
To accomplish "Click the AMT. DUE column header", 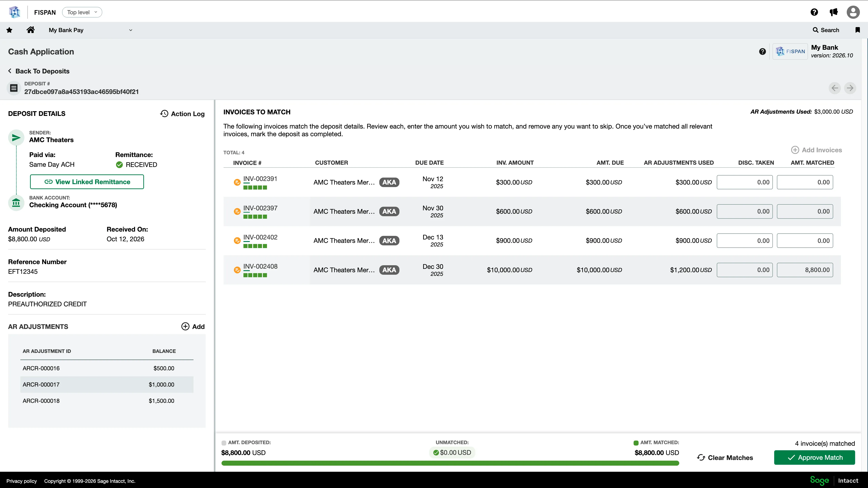I will click(x=610, y=163).
